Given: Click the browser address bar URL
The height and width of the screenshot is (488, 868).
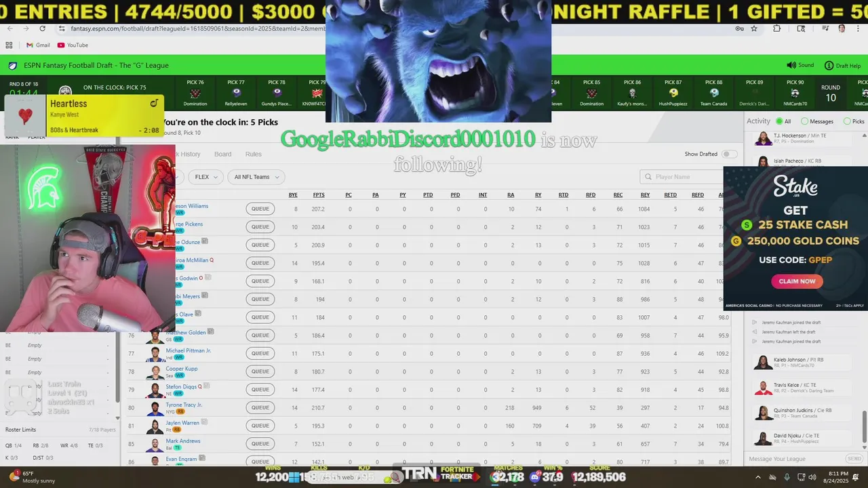Looking at the screenshot, I should coord(198,28).
